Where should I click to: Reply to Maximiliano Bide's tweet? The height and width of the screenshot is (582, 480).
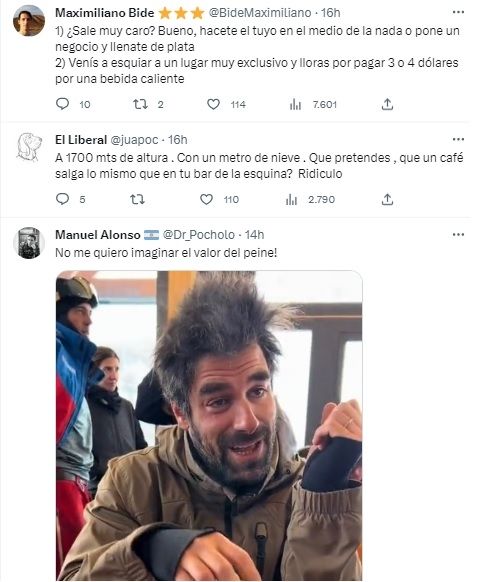[x=62, y=104]
